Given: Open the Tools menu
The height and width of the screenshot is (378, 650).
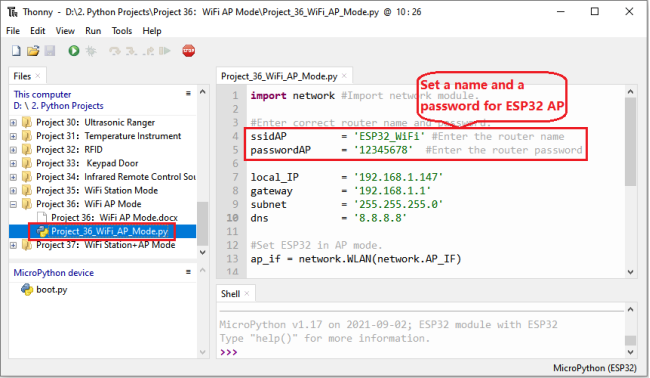Looking at the screenshot, I should (121, 31).
